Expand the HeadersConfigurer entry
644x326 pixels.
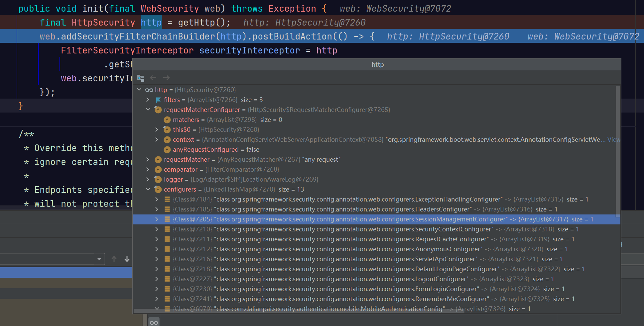(157, 209)
